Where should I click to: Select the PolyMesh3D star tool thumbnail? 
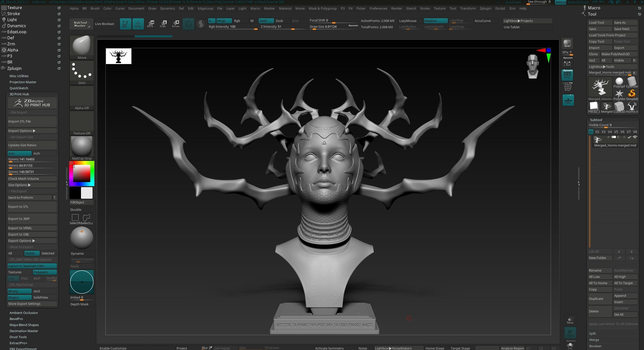[x=619, y=95]
